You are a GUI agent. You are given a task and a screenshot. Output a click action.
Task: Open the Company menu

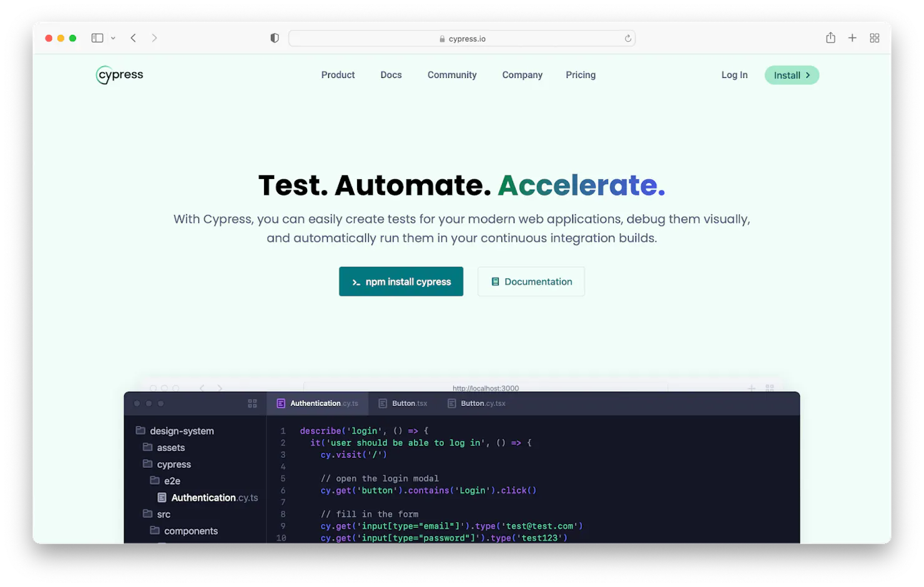pos(522,75)
